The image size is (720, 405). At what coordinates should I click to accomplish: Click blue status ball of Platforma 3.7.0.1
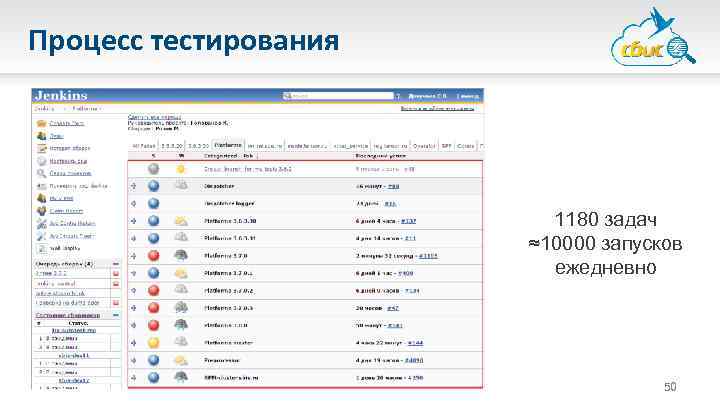click(x=153, y=273)
